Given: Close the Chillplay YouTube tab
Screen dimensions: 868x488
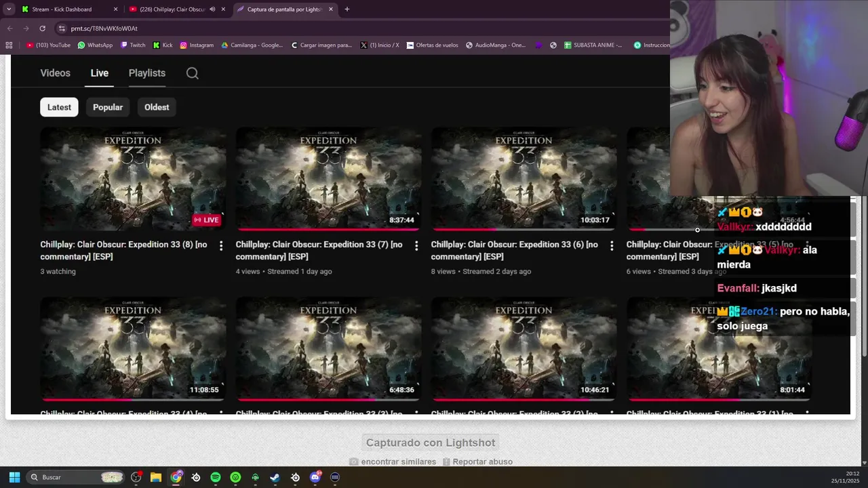Looking at the screenshot, I should 223,9.
